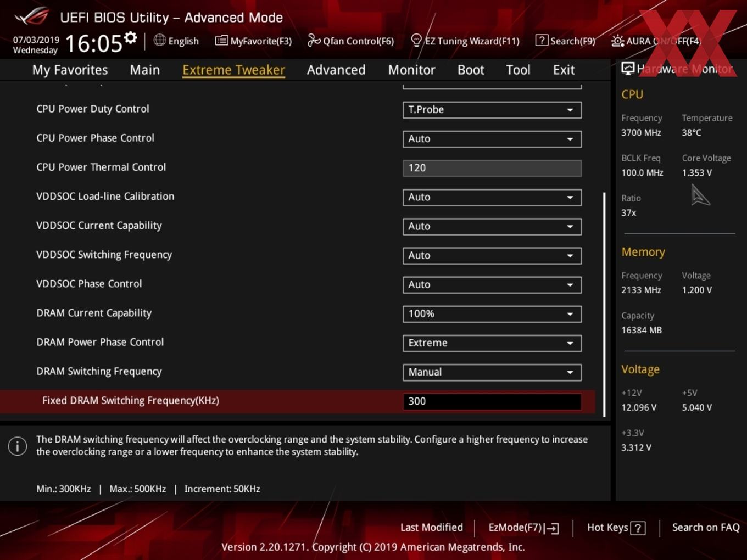Open the Boot tab
This screenshot has height=560, width=747.
click(471, 70)
